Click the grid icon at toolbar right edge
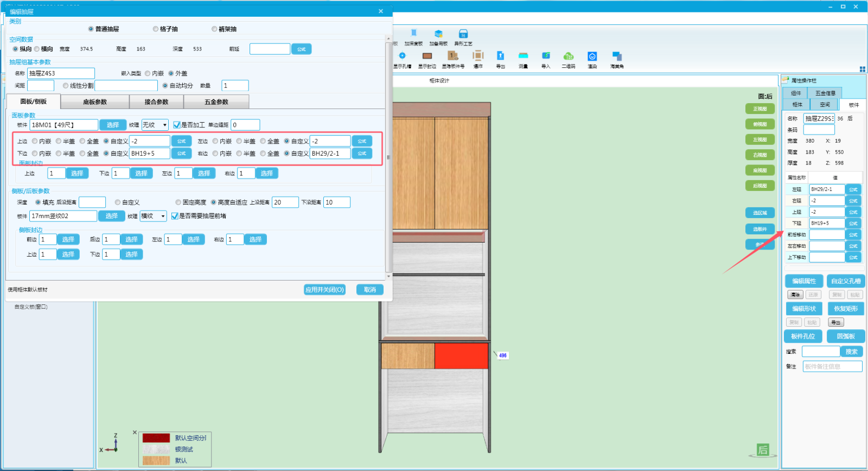Viewport: 868px width, 471px height. pos(863,69)
